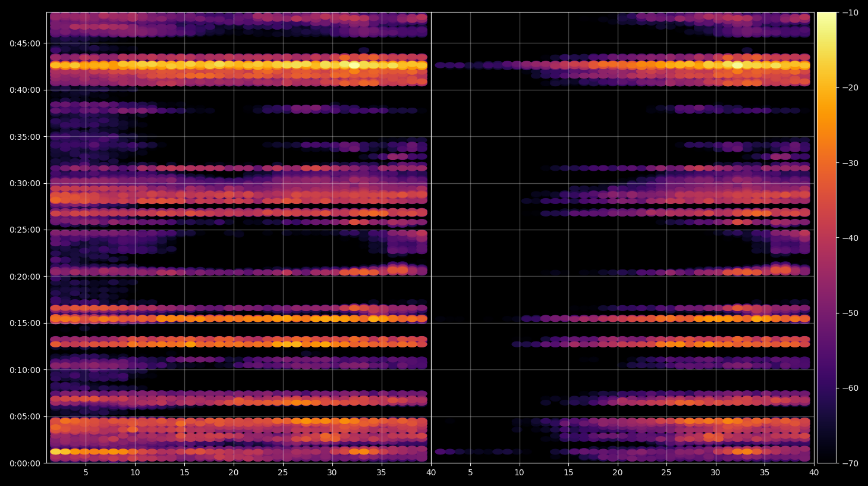Click the 0:05:00 time axis label
The height and width of the screenshot is (486, 868).
pos(25,416)
